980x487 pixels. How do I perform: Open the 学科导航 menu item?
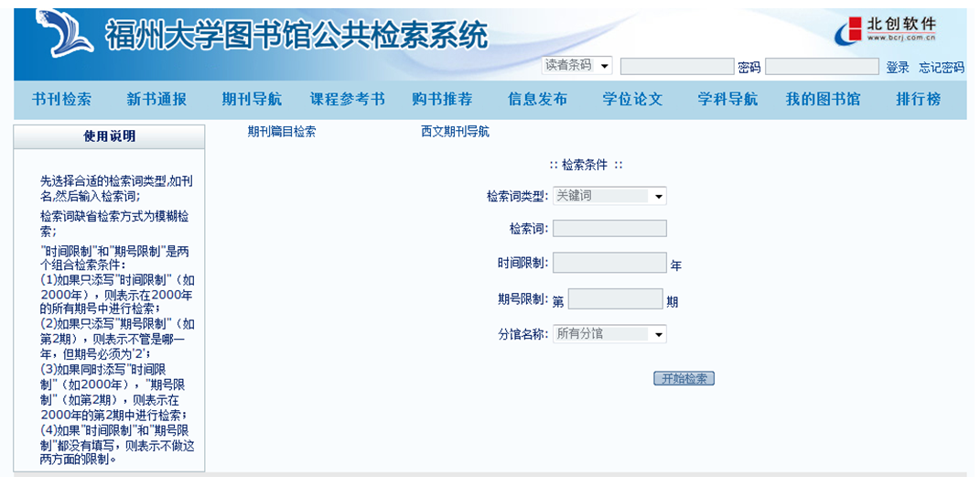(x=727, y=100)
